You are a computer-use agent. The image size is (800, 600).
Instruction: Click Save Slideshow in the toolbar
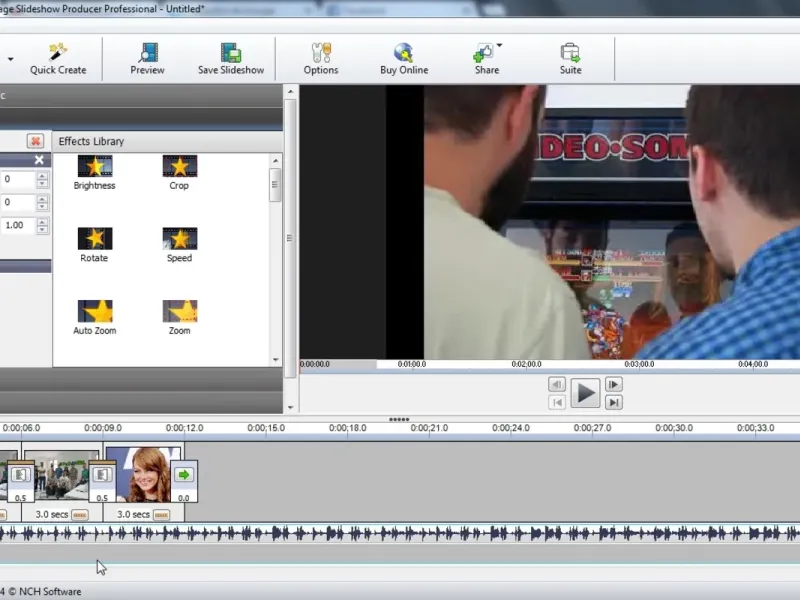point(231,53)
